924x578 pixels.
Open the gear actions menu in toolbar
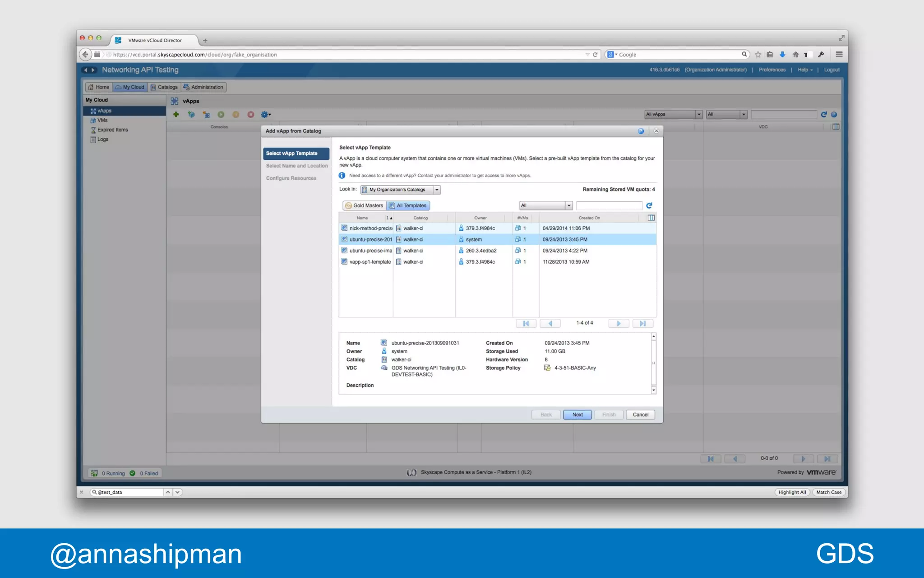tap(266, 115)
